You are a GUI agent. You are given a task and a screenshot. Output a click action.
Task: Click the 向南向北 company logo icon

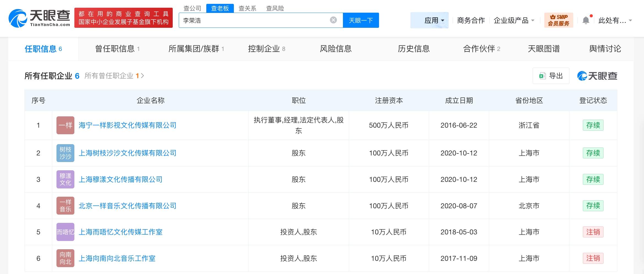(x=65, y=258)
